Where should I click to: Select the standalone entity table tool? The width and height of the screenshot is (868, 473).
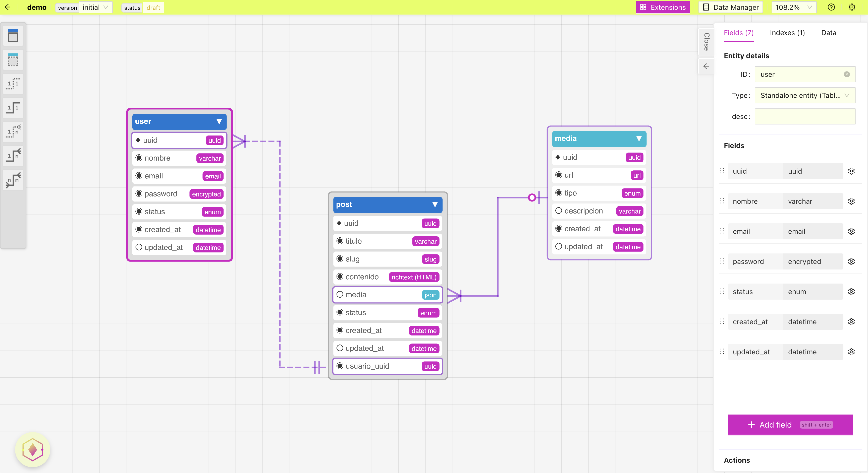13,36
